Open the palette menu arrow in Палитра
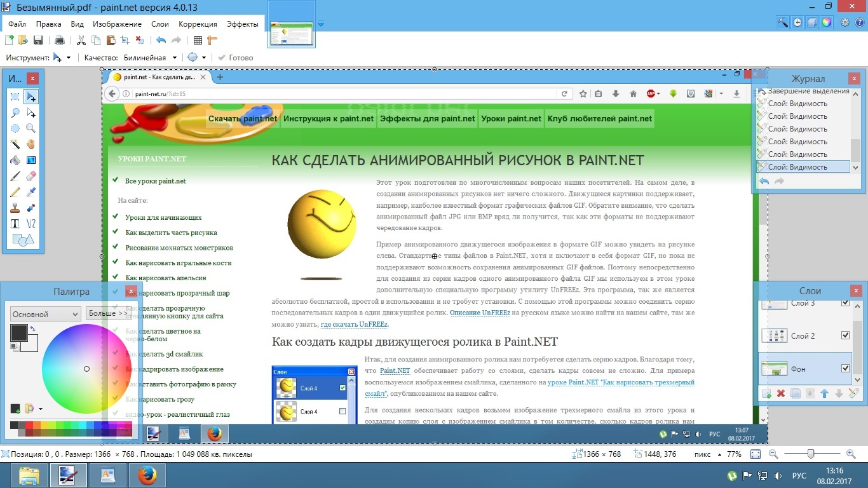 coord(41,409)
